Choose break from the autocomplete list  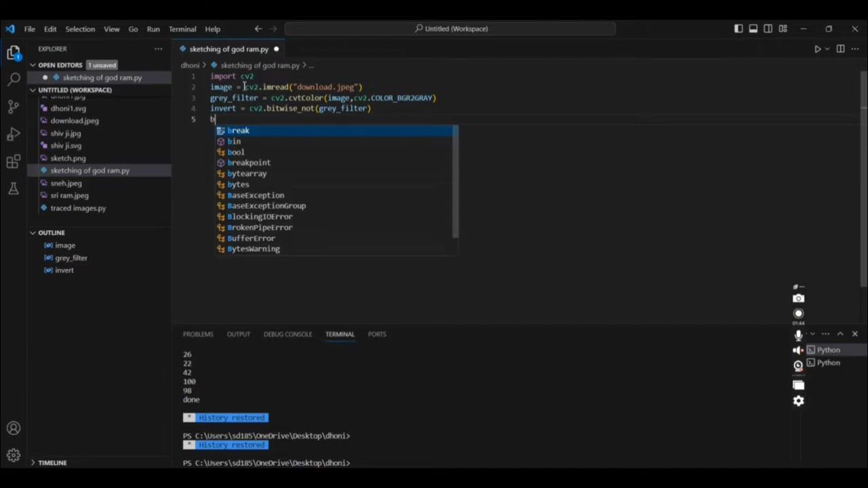[333, 130]
